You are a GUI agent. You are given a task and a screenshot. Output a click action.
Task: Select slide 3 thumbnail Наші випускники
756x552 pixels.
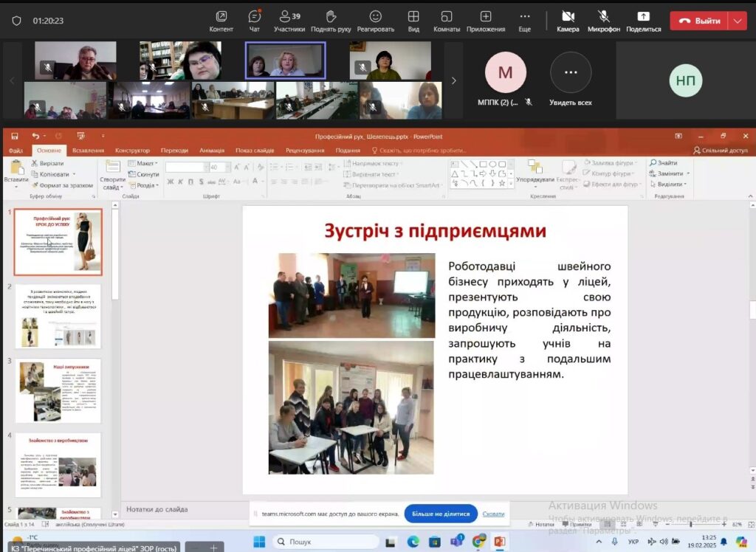(58, 390)
